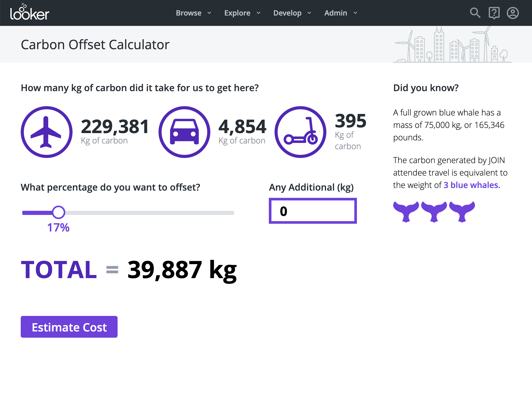This screenshot has height=405, width=532.
Task: Click the "3 blue whales" link text
Action: pyautogui.click(x=472, y=185)
